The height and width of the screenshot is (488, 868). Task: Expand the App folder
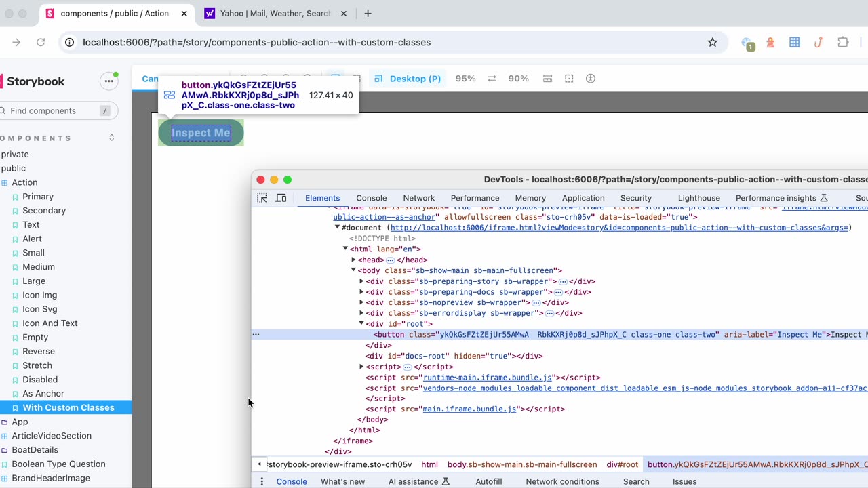point(20,422)
